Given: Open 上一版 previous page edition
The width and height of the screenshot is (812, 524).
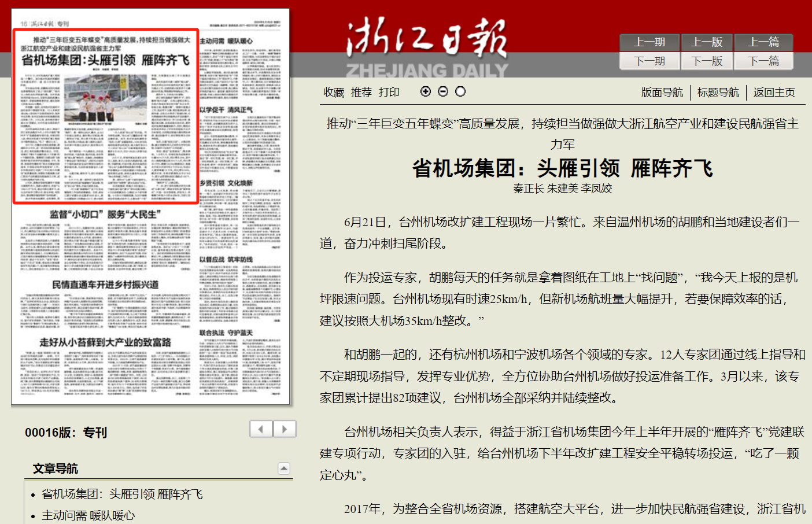Looking at the screenshot, I should tap(707, 42).
